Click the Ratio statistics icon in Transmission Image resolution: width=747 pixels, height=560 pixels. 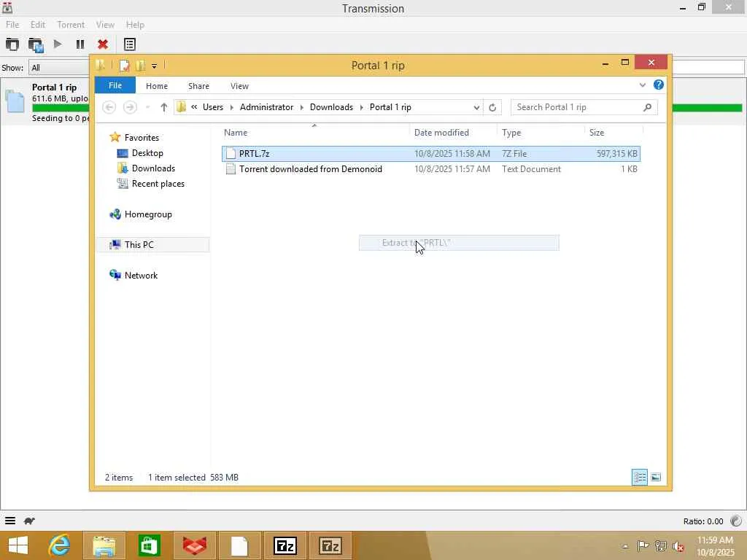point(736,521)
